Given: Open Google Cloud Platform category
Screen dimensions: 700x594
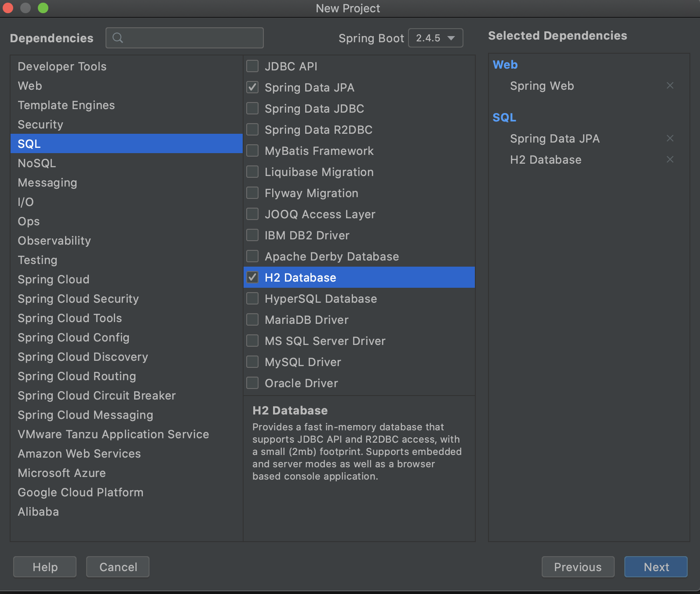Looking at the screenshot, I should [x=127, y=492].
